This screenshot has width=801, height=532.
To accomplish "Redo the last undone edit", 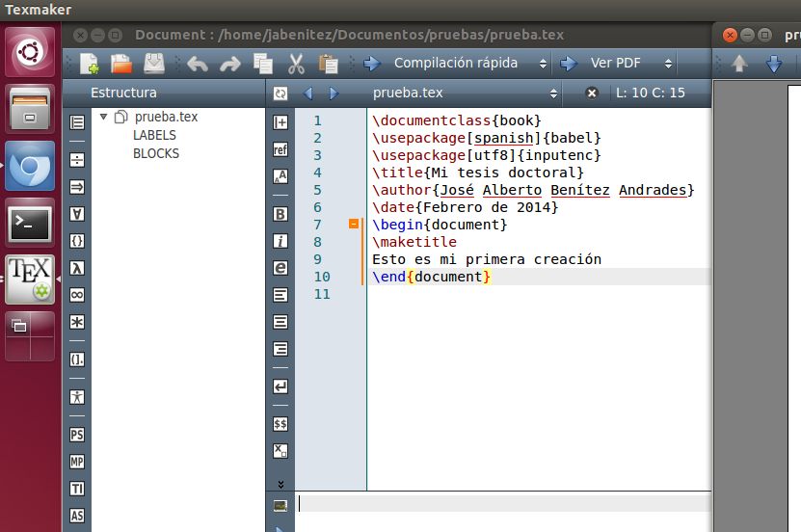I will (229, 64).
